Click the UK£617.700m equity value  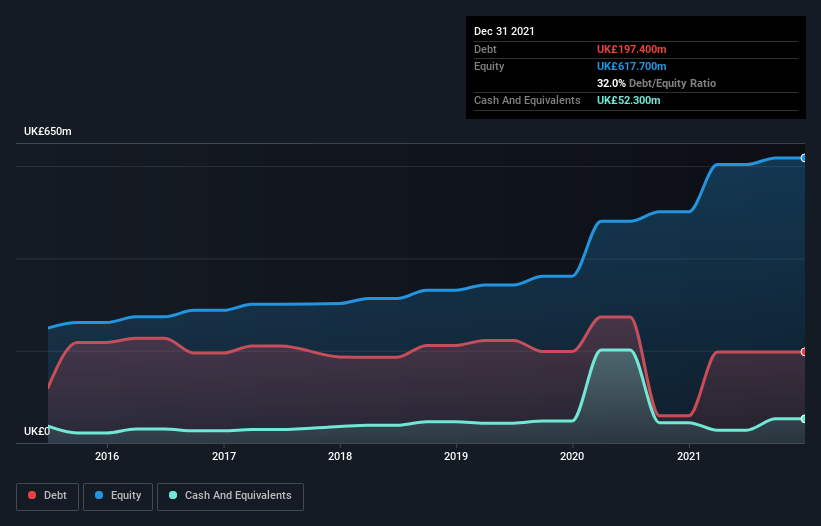coord(631,66)
